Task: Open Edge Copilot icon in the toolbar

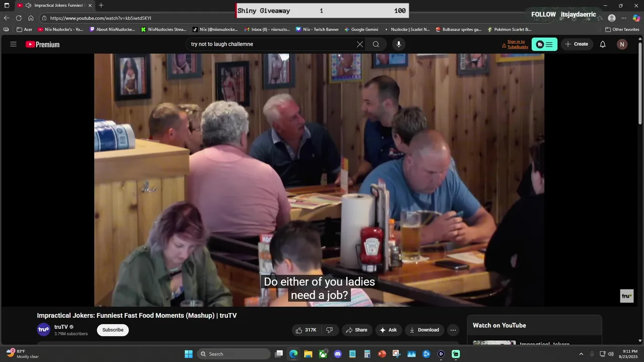Action: click(636, 18)
